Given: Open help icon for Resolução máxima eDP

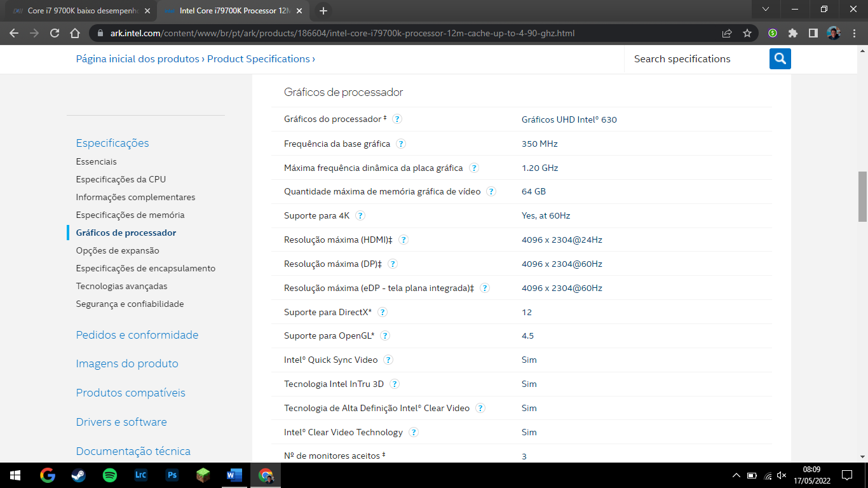Looking at the screenshot, I should coord(485,288).
